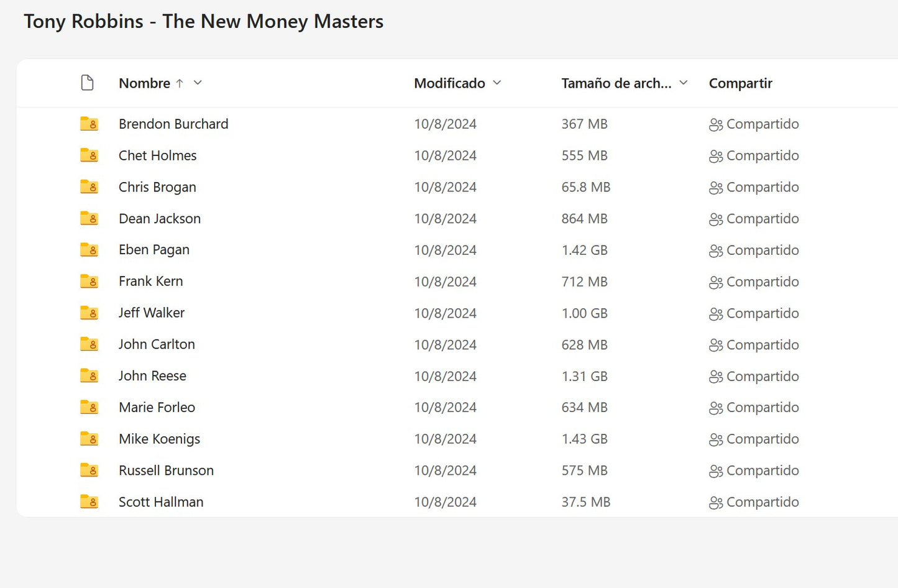
Task: Click the ascending sort arrow beside Nombre
Action: pyautogui.click(x=180, y=83)
